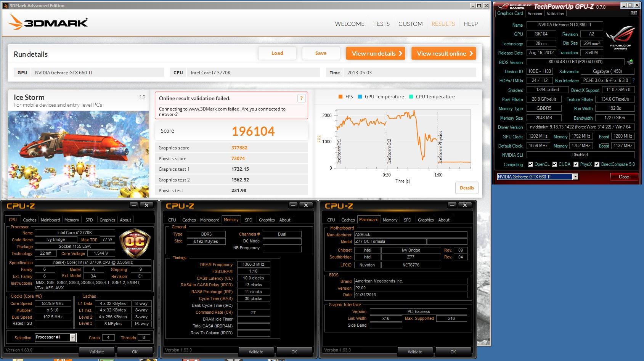The height and width of the screenshot is (361, 644).
Task: Click the IceStormGt1 marker on the chart
Action: pyautogui.click(x=339, y=152)
